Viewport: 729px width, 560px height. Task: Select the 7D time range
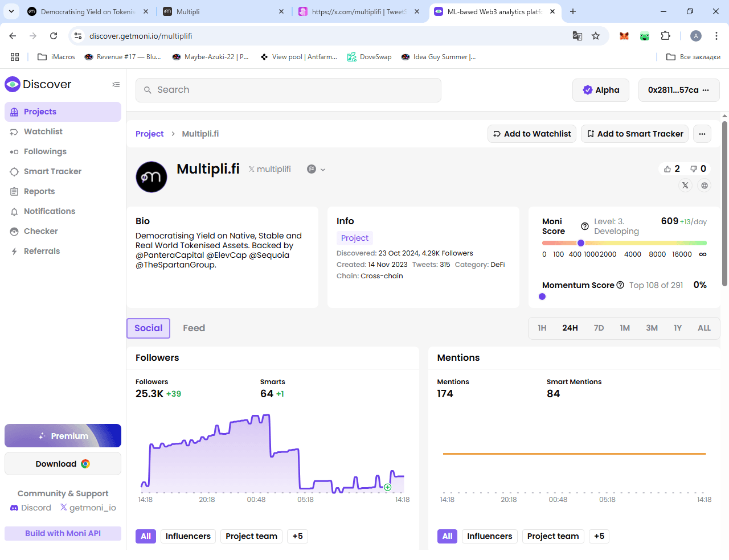point(599,328)
